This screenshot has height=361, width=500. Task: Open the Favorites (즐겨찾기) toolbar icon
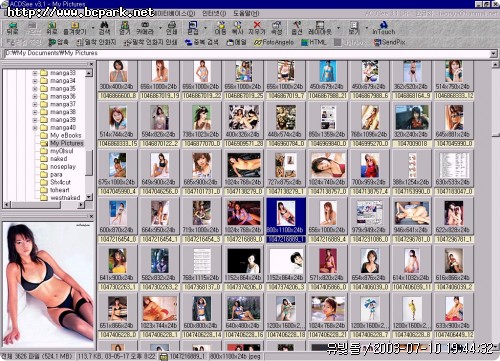pyautogui.click(x=75, y=28)
